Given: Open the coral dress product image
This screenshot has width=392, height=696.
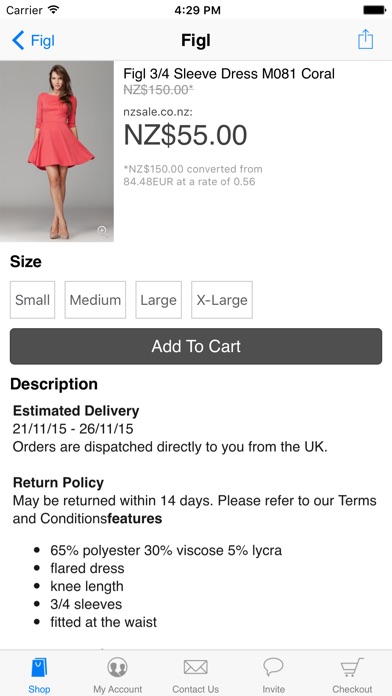Looking at the screenshot, I should point(57,151).
